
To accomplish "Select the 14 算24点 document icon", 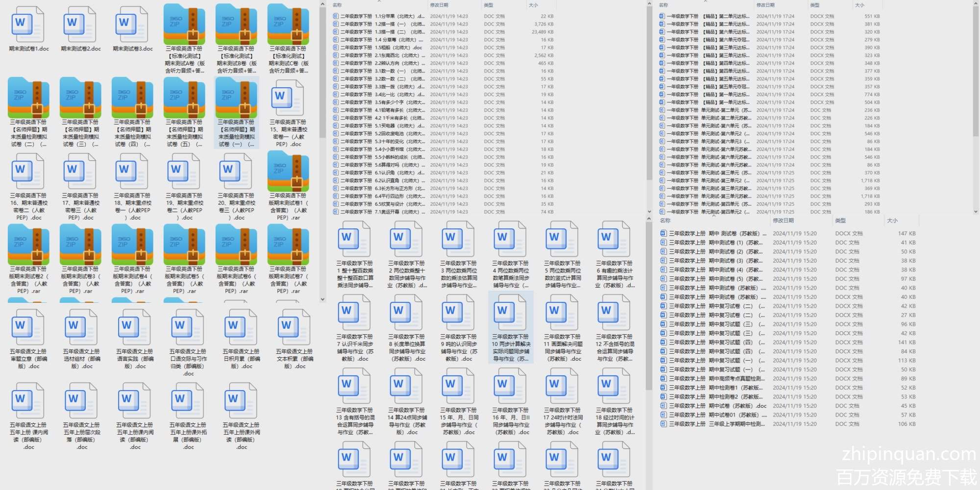I will (x=406, y=386).
